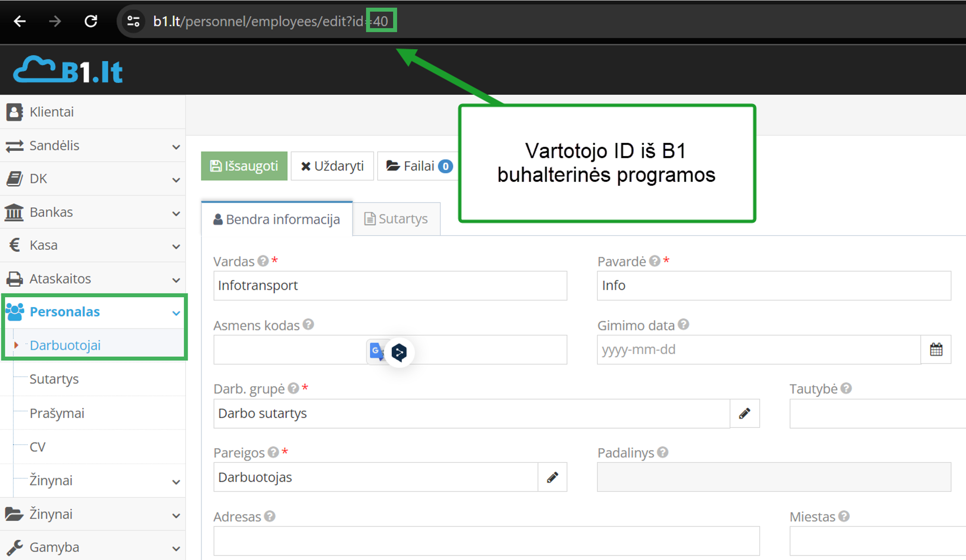Click the Kasa euro icon
966x560 pixels.
[x=15, y=245]
